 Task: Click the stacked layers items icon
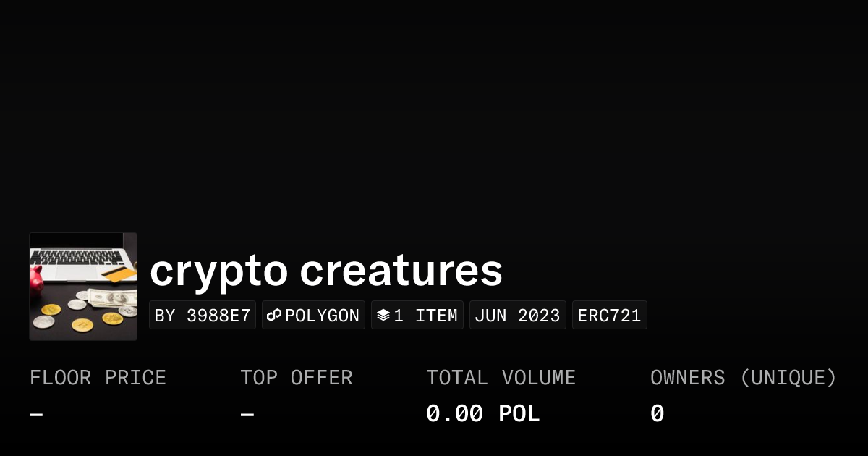click(x=383, y=316)
